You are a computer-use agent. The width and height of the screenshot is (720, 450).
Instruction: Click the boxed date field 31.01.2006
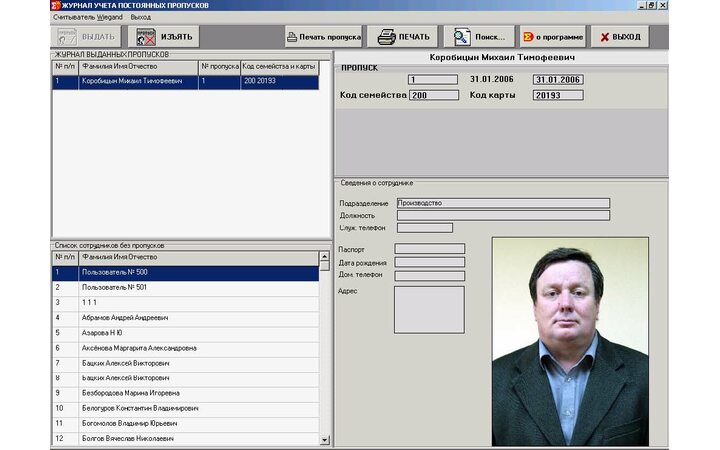click(x=558, y=80)
